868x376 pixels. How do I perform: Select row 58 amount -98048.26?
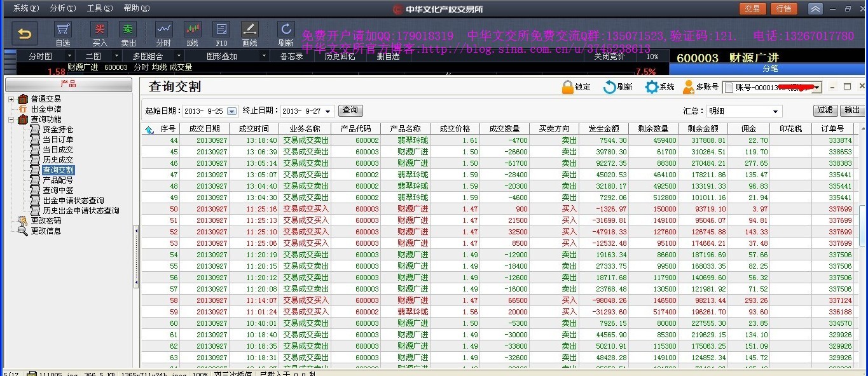(609, 300)
